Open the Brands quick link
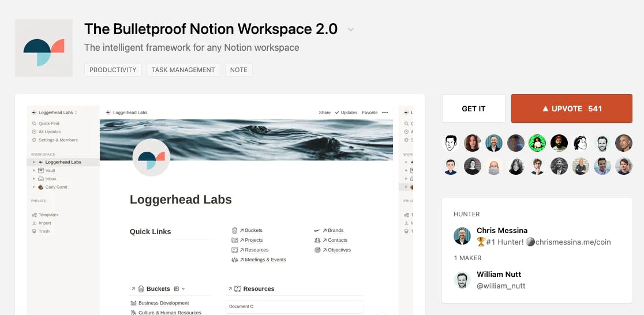Image resolution: width=644 pixels, height=315 pixels. (x=329, y=230)
